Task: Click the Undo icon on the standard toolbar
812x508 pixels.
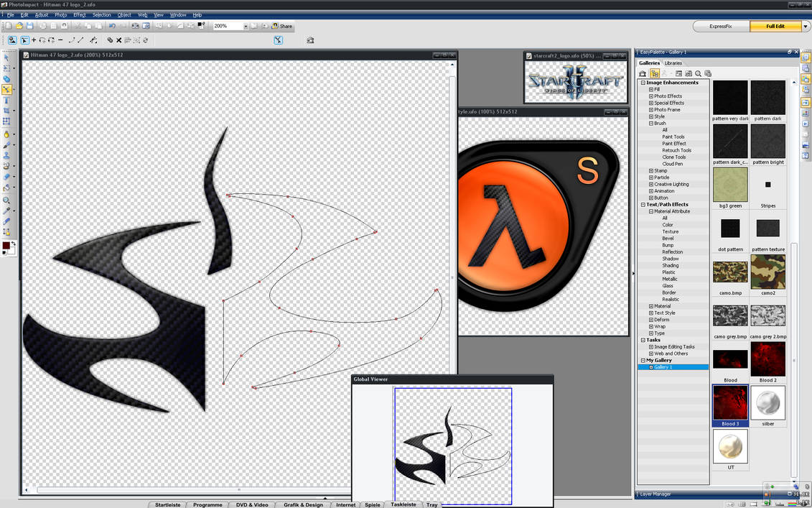Action: tap(113, 26)
